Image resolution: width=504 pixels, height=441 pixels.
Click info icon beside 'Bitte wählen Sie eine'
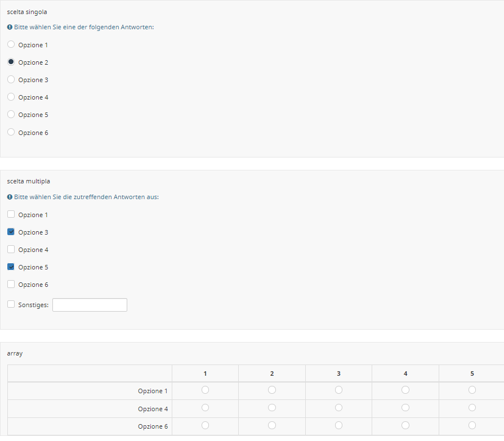(x=10, y=28)
